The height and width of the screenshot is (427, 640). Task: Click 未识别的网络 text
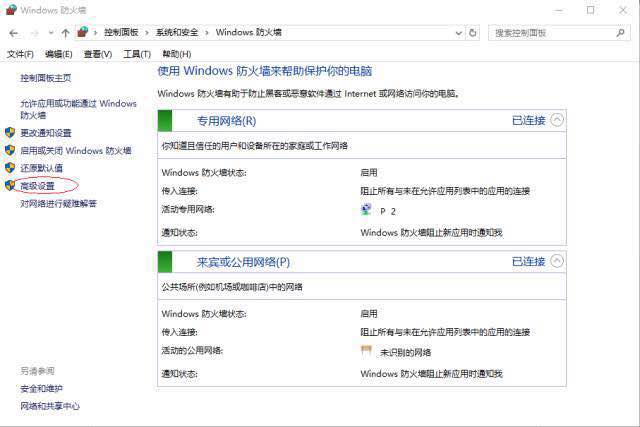click(405, 352)
